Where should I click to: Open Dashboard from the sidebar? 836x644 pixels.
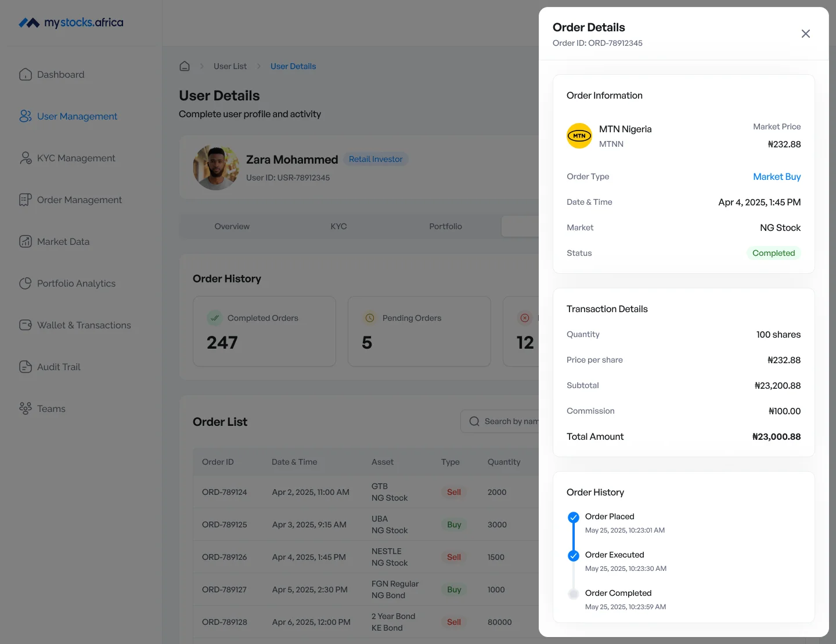click(x=60, y=74)
